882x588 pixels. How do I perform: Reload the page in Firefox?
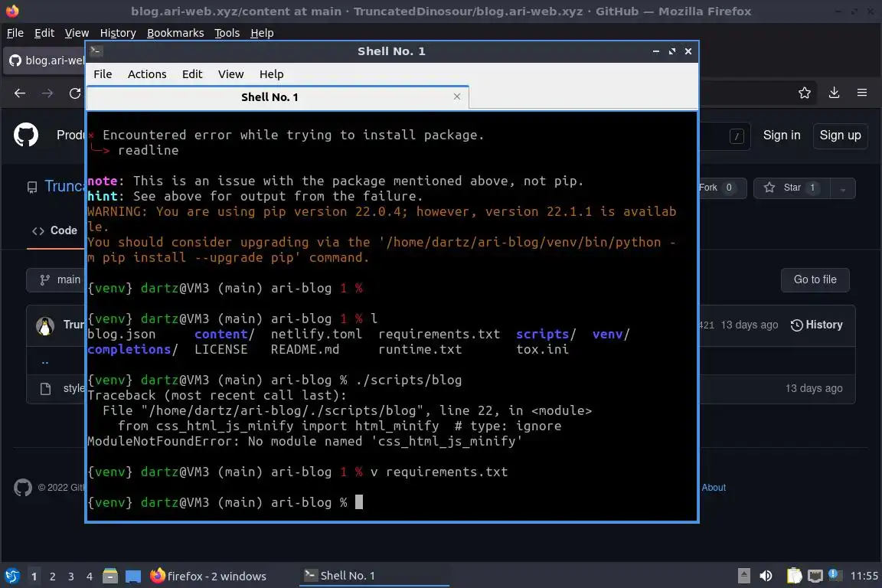[75, 93]
